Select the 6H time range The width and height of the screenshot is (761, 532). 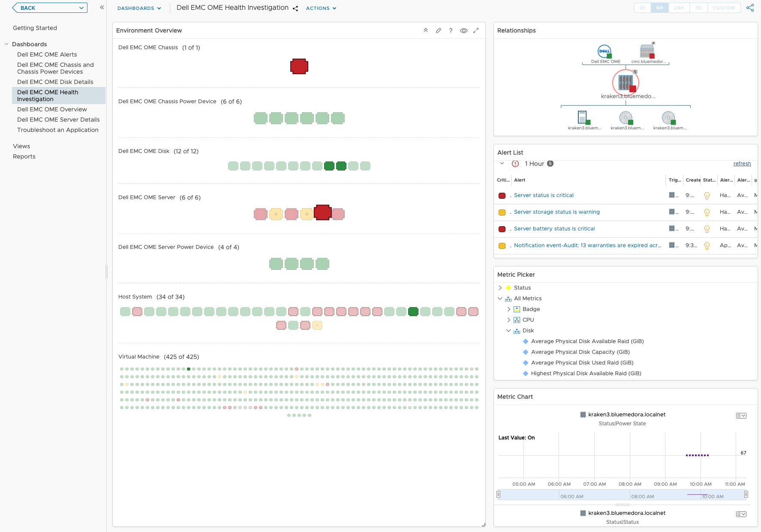[x=659, y=8]
